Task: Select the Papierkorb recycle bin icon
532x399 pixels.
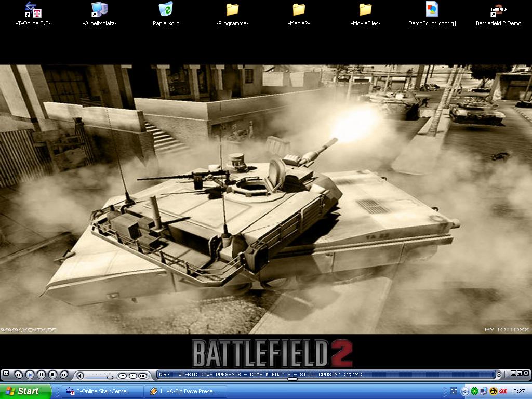Action: point(166,15)
